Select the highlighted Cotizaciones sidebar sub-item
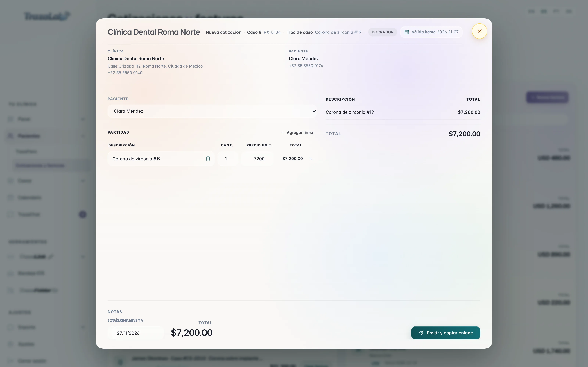Image resolution: width=588 pixels, height=367 pixels. pyautogui.click(x=40, y=166)
